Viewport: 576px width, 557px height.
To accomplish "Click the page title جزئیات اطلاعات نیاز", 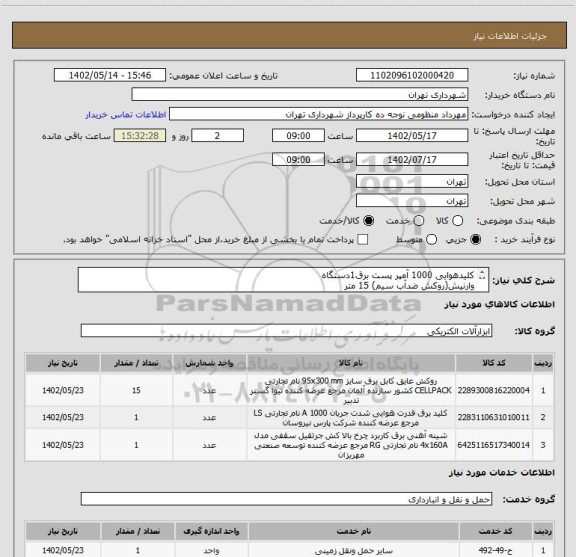I will click(x=510, y=36).
